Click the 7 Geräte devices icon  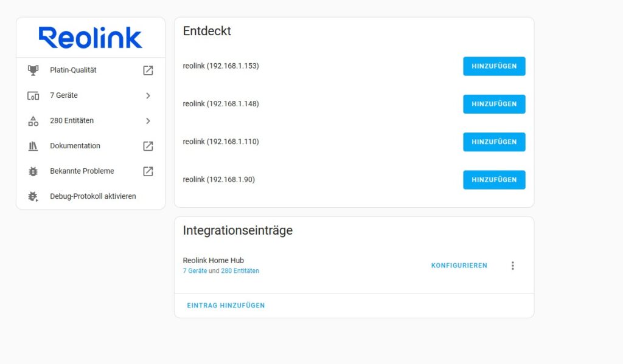(x=33, y=95)
